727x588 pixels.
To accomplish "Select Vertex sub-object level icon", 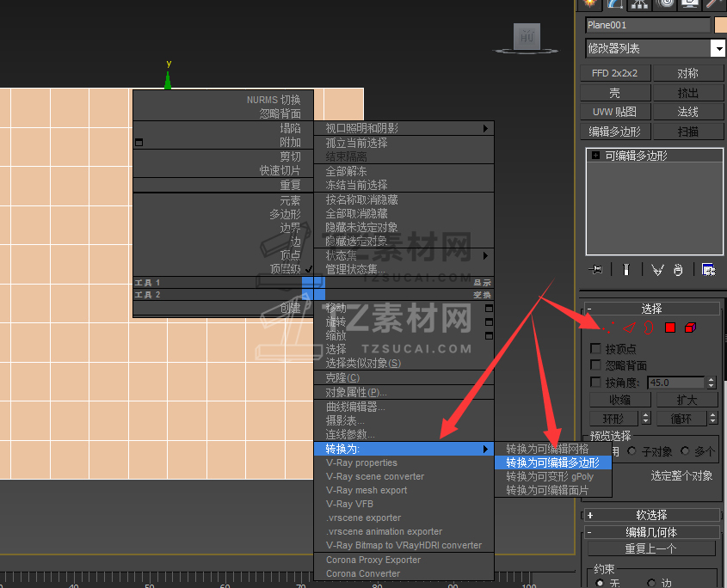I will 609,328.
